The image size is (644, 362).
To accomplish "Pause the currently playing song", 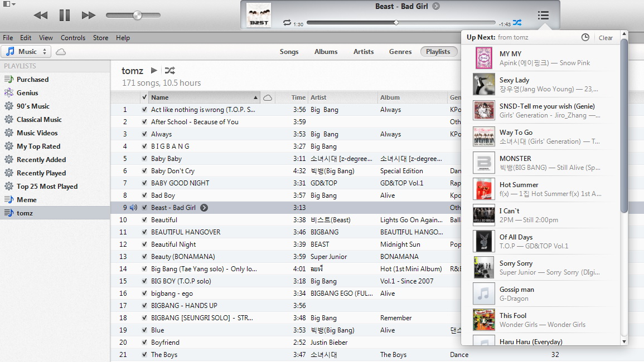I will (65, 16).
